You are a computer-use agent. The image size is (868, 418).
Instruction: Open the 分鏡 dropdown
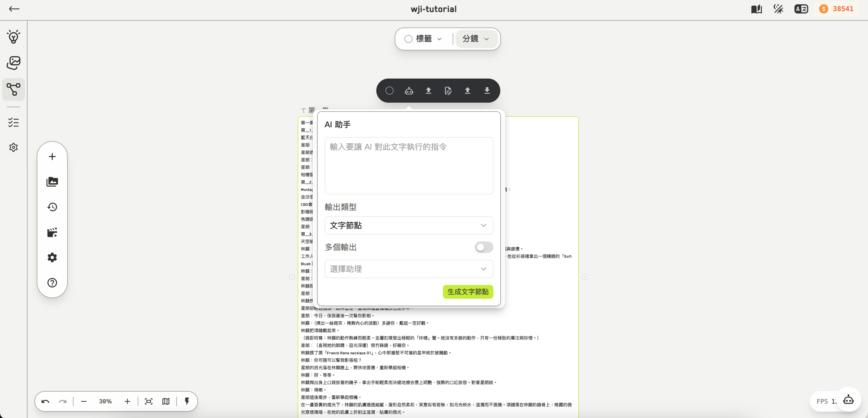pos(476,39)
